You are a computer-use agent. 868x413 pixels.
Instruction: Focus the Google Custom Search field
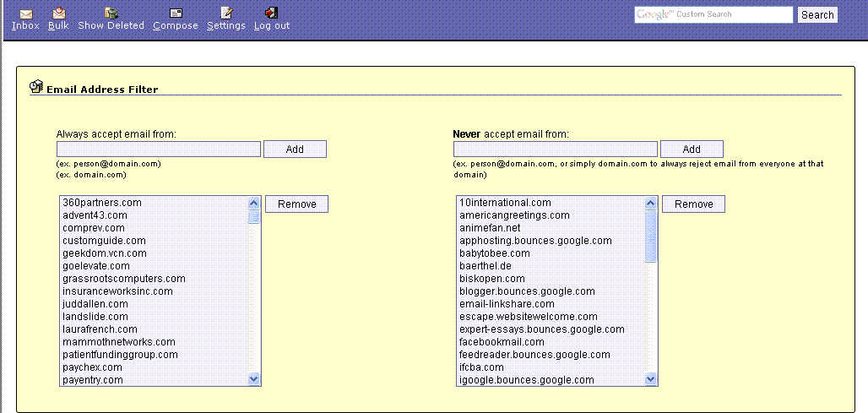click(713, 15)
